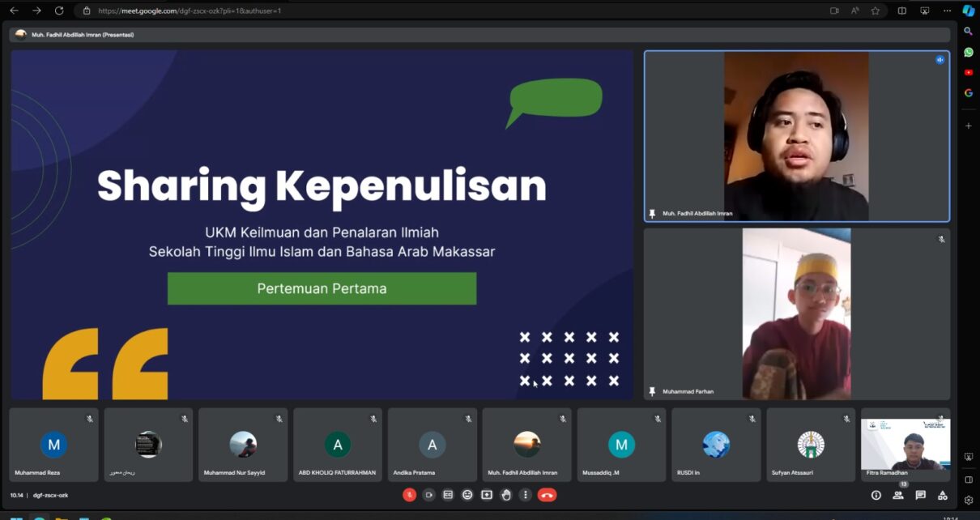Click the present screen icon
Screen dimensions: 980x520
pos(487,495)
